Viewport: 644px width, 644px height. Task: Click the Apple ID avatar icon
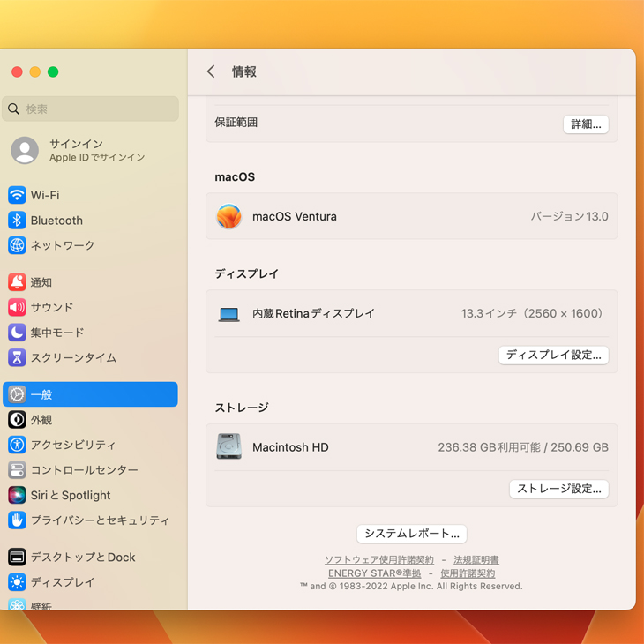(25, 150)
